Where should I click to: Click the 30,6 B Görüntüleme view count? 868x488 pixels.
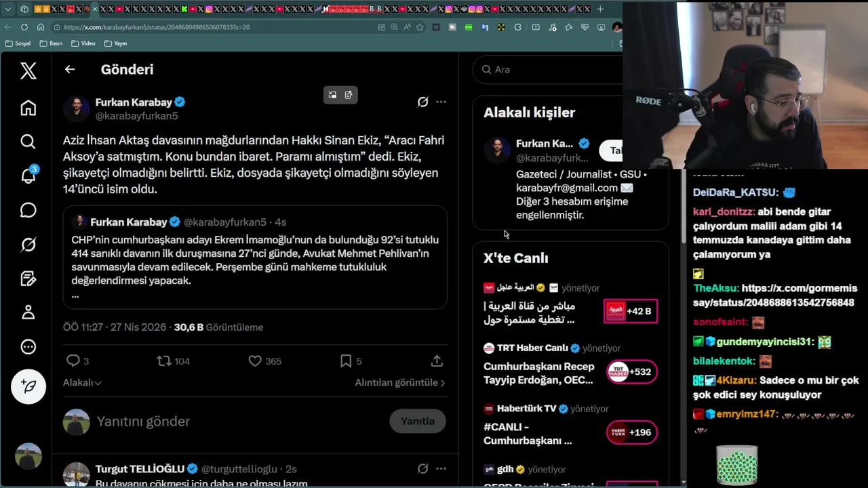pos(218,327)
